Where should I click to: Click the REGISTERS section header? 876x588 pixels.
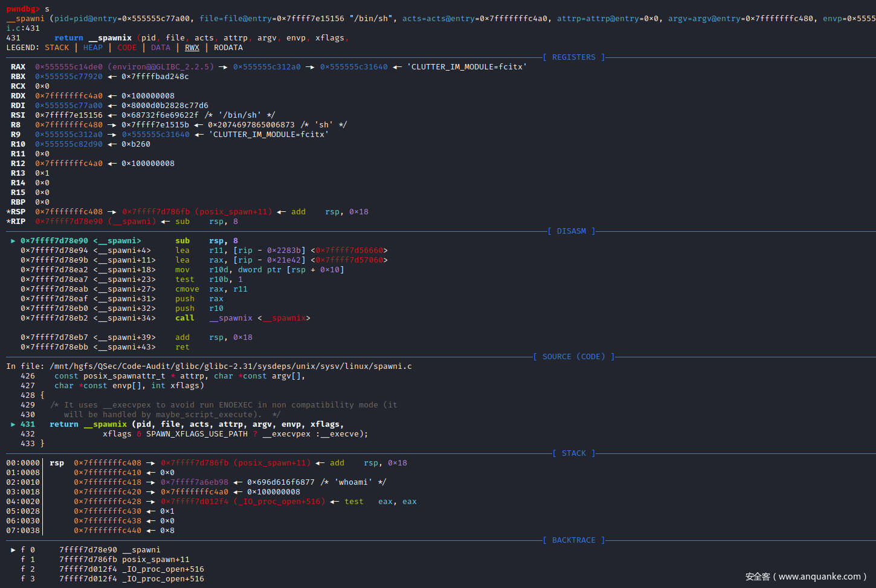click(x=573, y=57)
